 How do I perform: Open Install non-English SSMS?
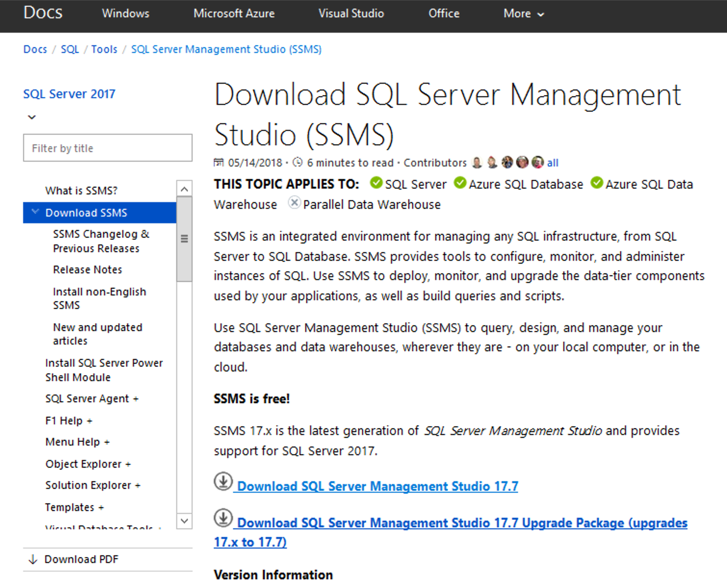click(x=99, y=298)
